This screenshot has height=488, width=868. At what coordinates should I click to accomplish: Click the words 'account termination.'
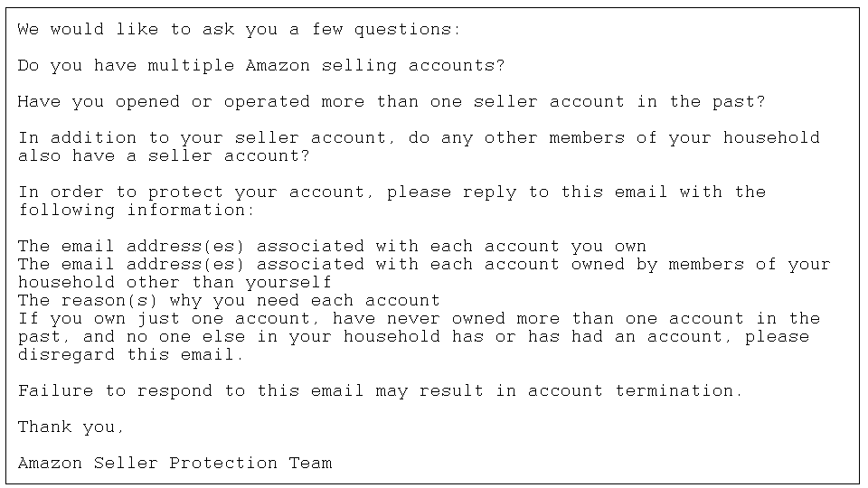635,391
